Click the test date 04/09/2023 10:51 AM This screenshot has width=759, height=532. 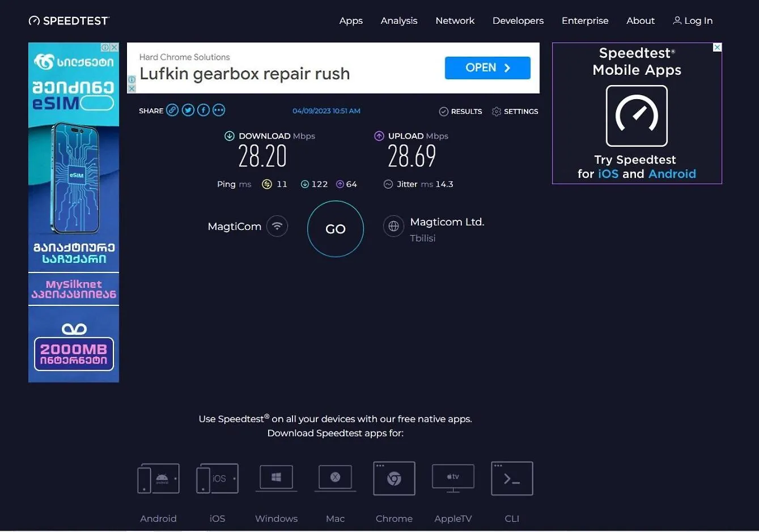pos(327,111)
